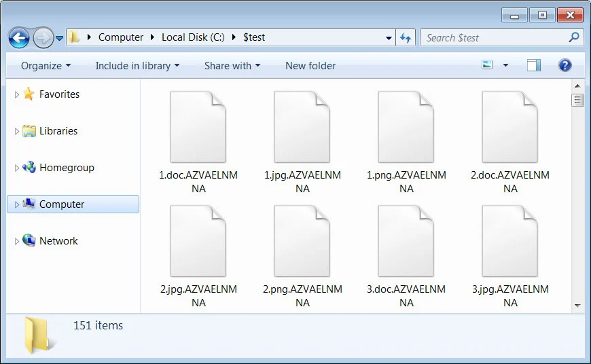Maximize the Explorer window
Screen dimensions: 591x364
[542, 16]
